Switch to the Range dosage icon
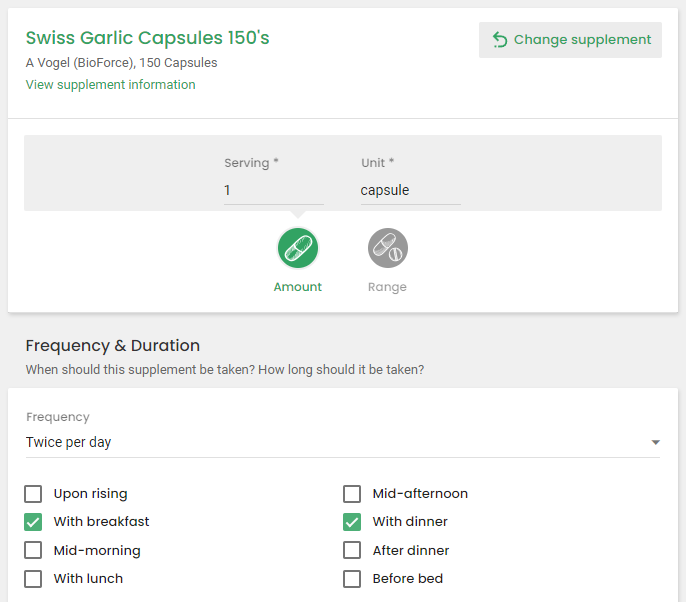The image size is (686, 602). 388,248
